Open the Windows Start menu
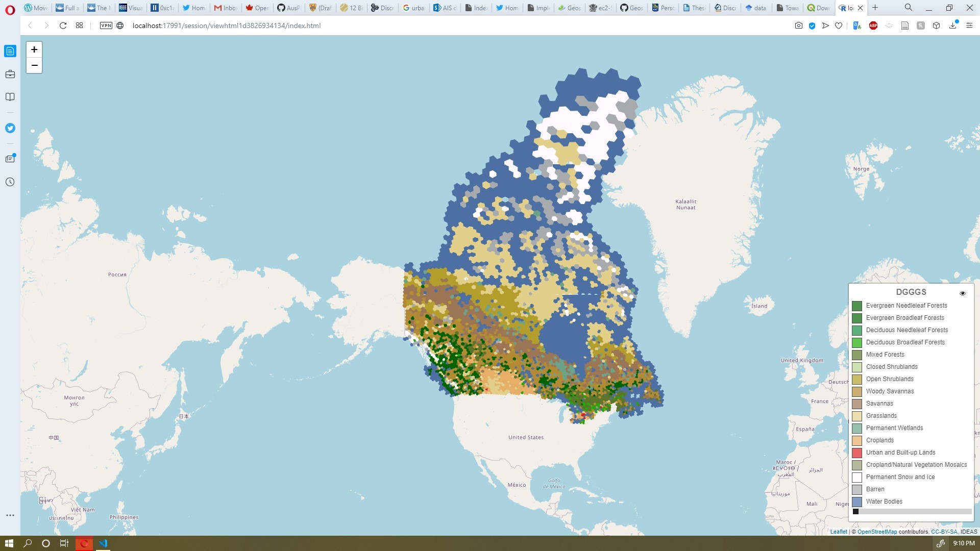Image resolution: width=980 pixels, height=551 pixels. coord(9,543)
